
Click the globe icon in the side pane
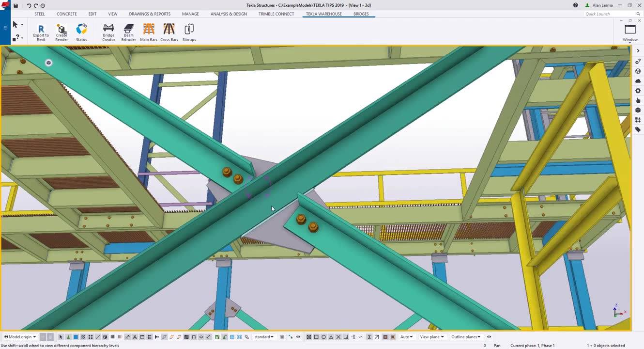click(638, 71)
